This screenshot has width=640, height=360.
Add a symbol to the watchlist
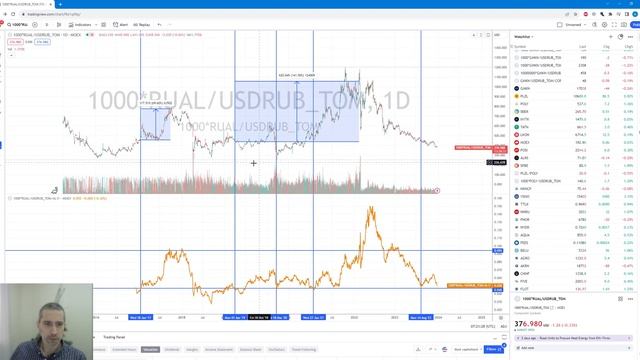[611, 37]
